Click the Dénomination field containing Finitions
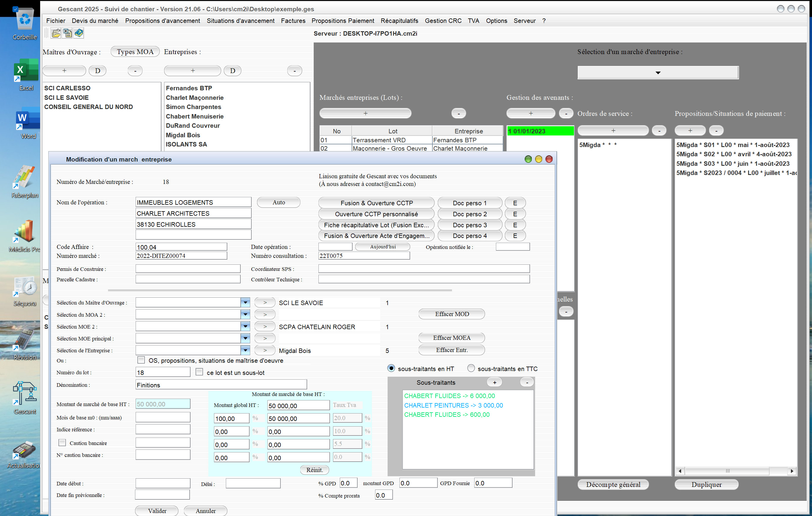Viewport: 812px width, 516px height. [x=221, y=385]
